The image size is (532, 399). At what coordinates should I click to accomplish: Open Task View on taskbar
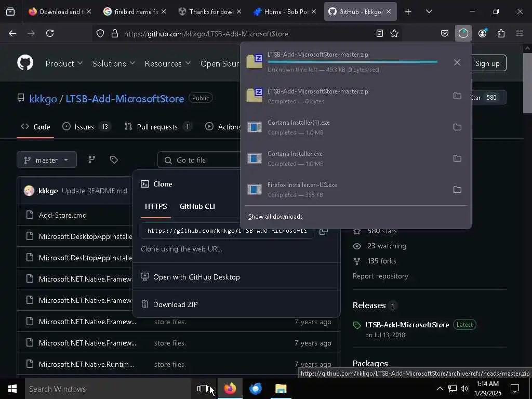tap(203, 389)
